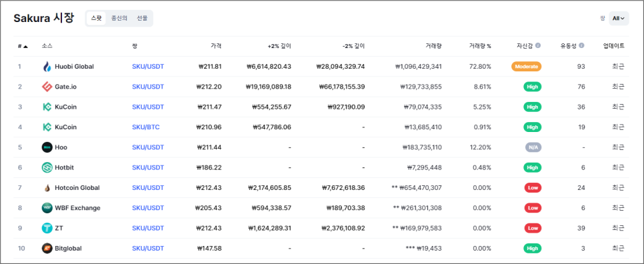Open SKU/USDT link in Huobi Global row
Viewport: 644px width, 264px height.
point(148,67)
